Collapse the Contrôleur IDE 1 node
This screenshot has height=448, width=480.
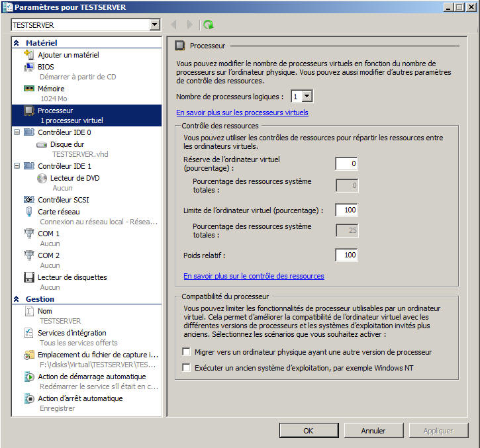click(x=16, y=166)
